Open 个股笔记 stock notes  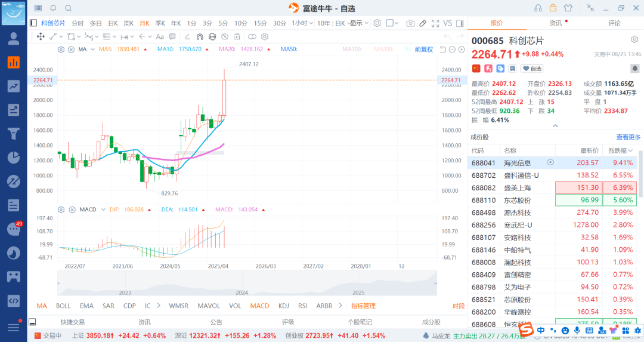pyautogui.click(x=360, y=322)
